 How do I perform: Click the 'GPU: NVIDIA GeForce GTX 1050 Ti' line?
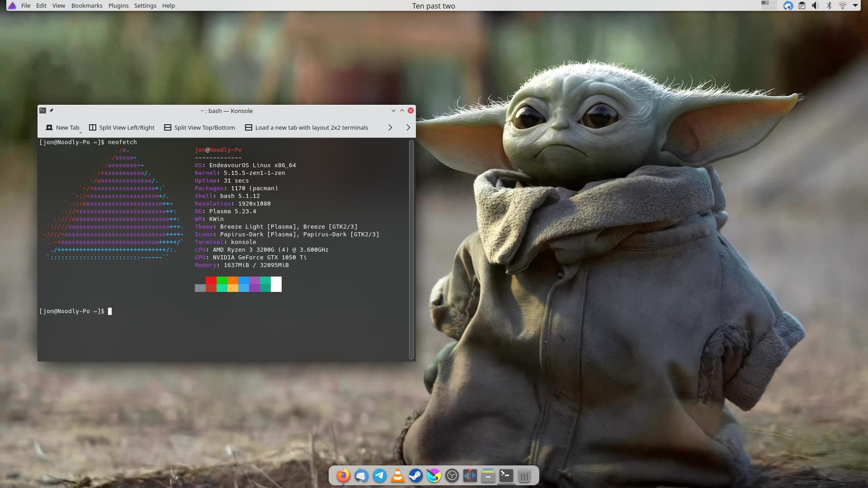[251, 257]
